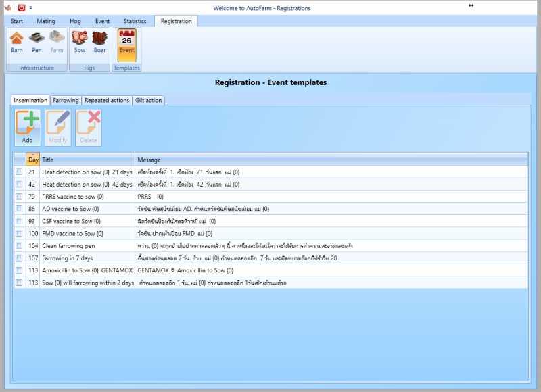Open the quick access dropdown arrow
Viewport: 541px width, 392px height.
(x=30, y=8)
